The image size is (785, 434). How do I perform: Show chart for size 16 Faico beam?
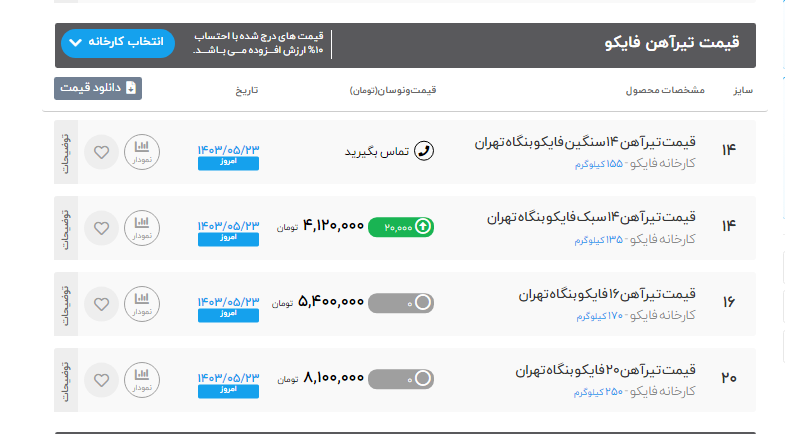point(142,303)
